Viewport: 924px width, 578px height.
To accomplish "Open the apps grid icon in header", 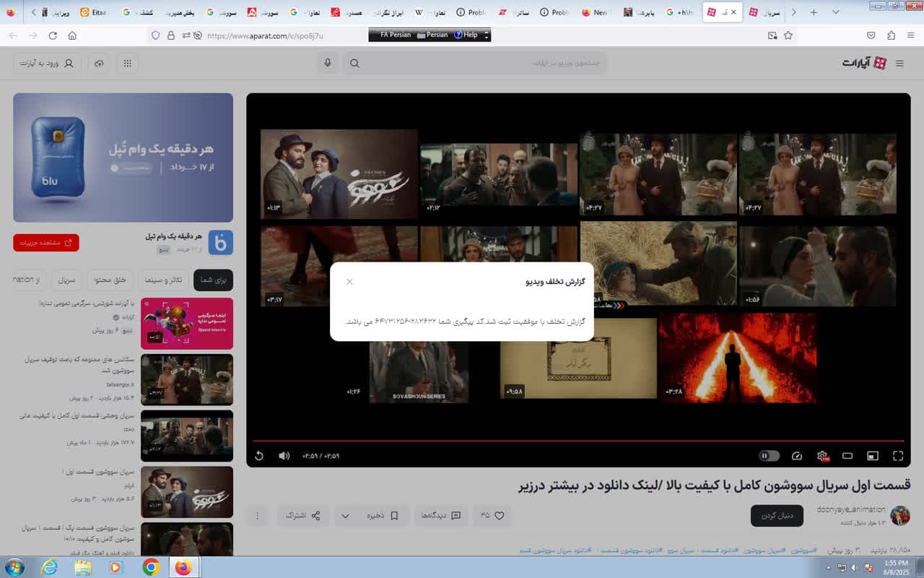I will 128,64.
